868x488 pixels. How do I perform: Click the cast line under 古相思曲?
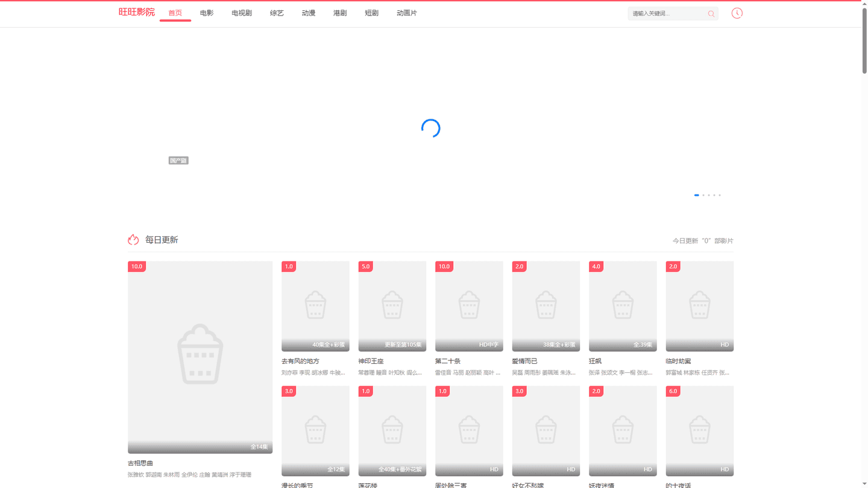click(189, 475)
